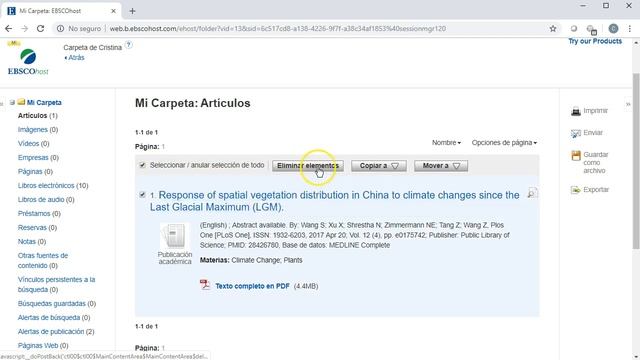
Task: Open the folder help question-mark icon
Action: 129,45
